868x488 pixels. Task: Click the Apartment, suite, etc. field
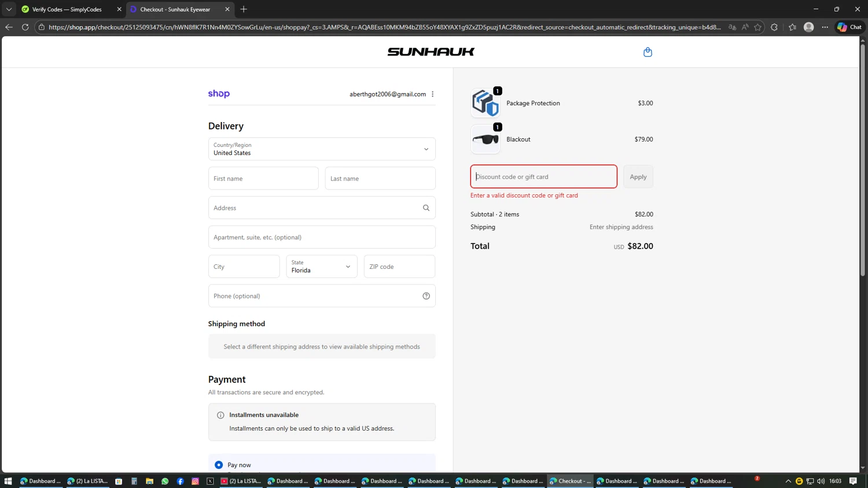tap(322, 237)
